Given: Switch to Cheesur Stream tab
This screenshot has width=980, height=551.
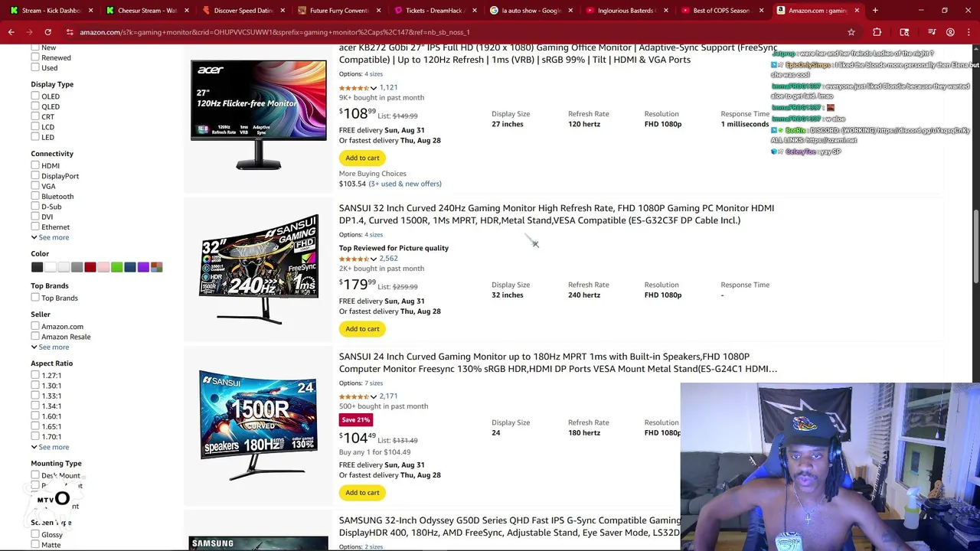Looking at the screenshot, I should coord(145,11).
